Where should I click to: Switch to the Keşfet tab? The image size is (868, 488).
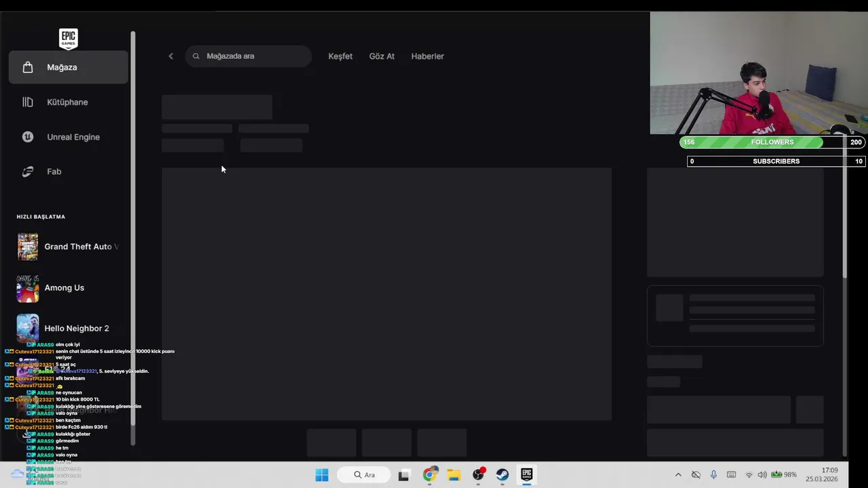click(340, 56)
